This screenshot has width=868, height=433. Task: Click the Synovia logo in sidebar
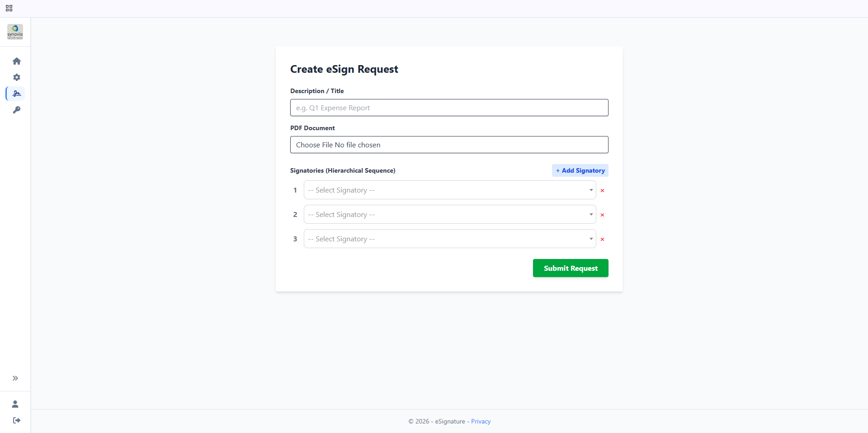(15, 32)
